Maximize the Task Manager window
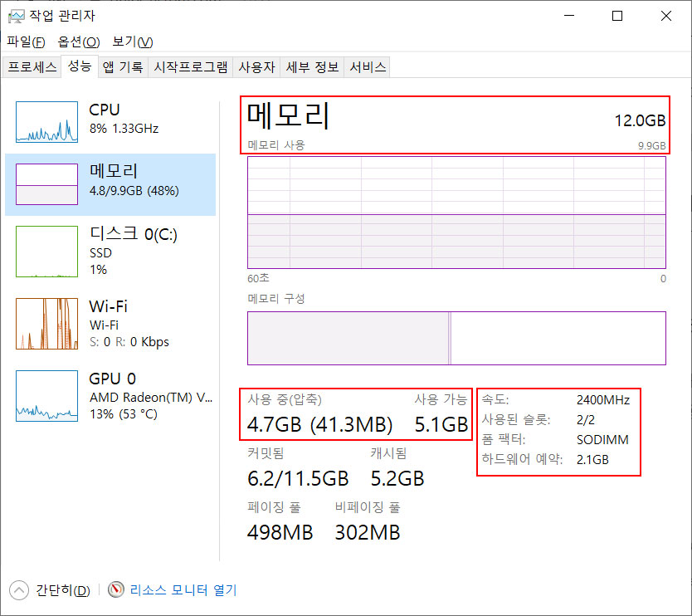Screen dimensions: 692x616 [x=617, y=16]
